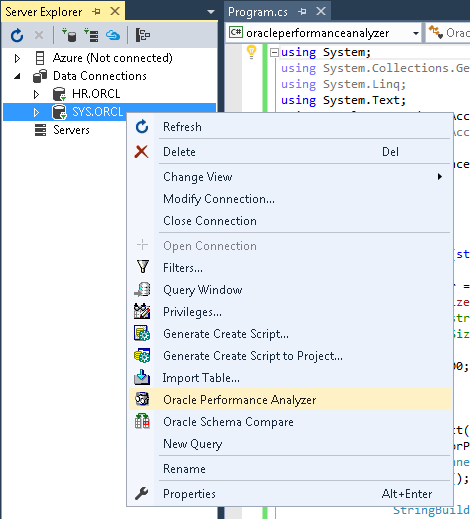The width and height of the screenshot is (470, 519).
Task: Click the 'using System.Text;' code line
Action: click(343, 100)
